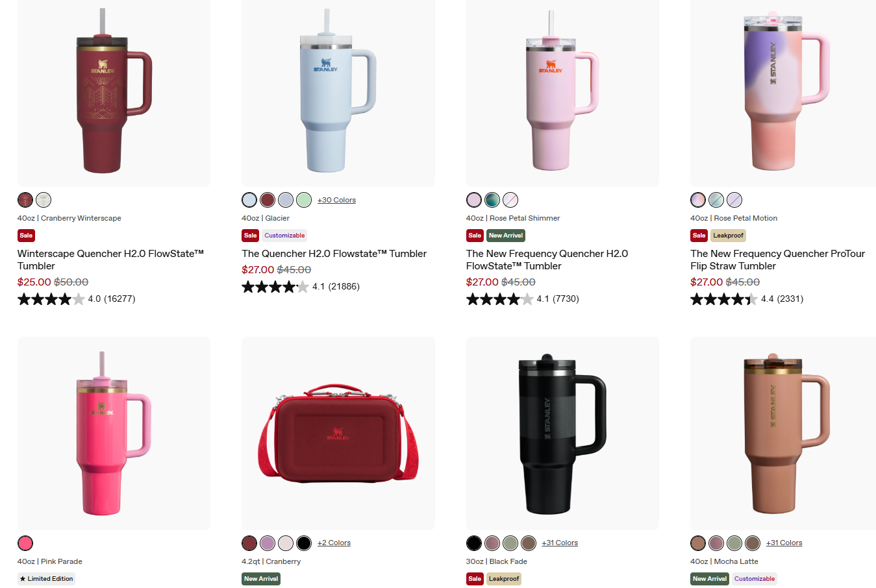Expand the +2 Colors link
The width and height of the screenshot is (876, 588).
pos(334,543)
